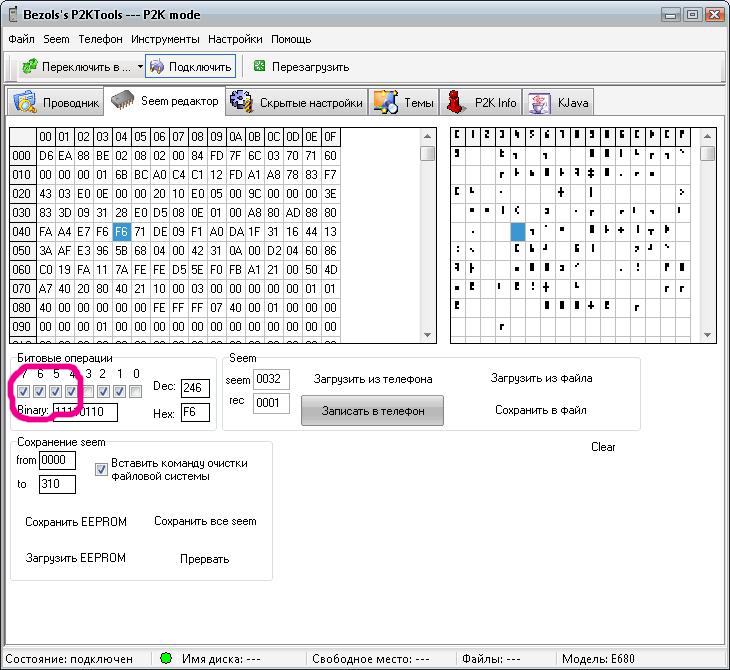The width and height of the screenshot is (730, 670).
Task: Select column header 0F in hex table
Action: click(x=330, y=137)
